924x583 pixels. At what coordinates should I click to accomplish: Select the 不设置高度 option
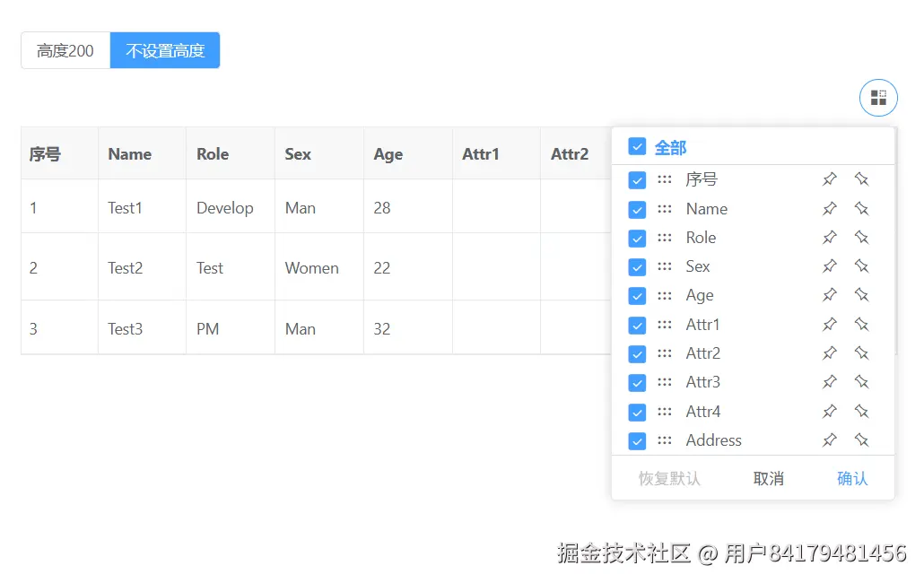coord(165,51)
